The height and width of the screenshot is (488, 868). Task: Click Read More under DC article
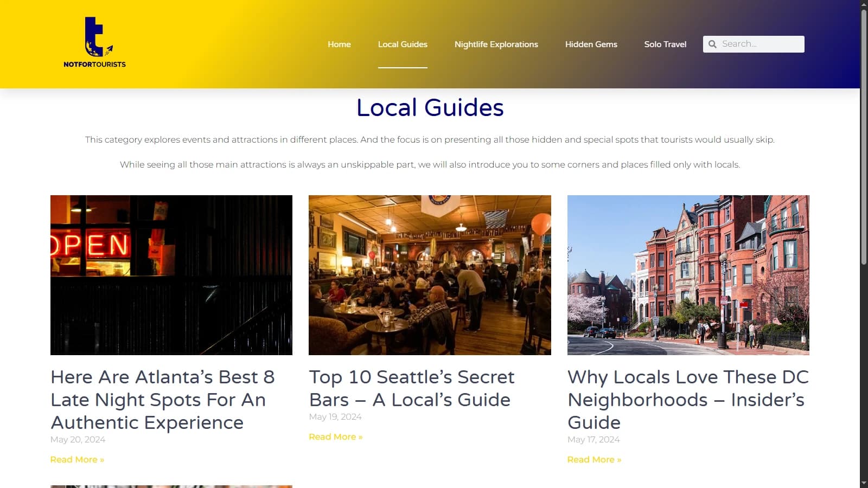[x=594, y=460]
